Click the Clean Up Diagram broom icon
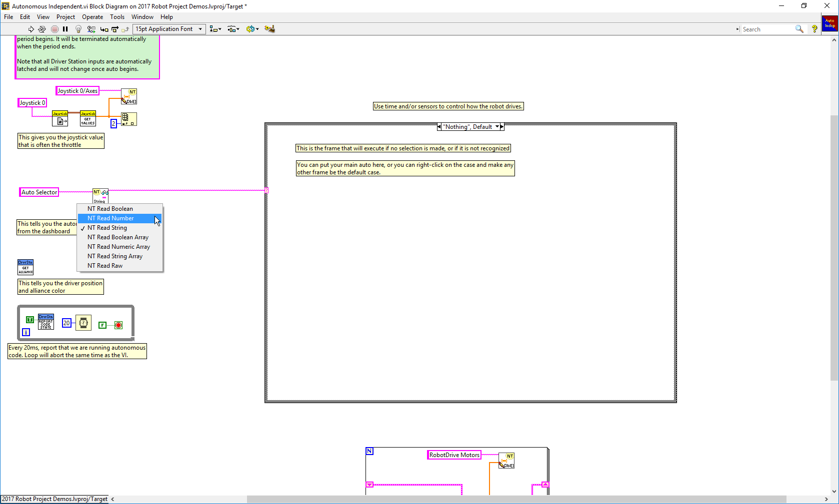Image resolution: width=839 pixels, height=504 pixels. coord(269,29)
